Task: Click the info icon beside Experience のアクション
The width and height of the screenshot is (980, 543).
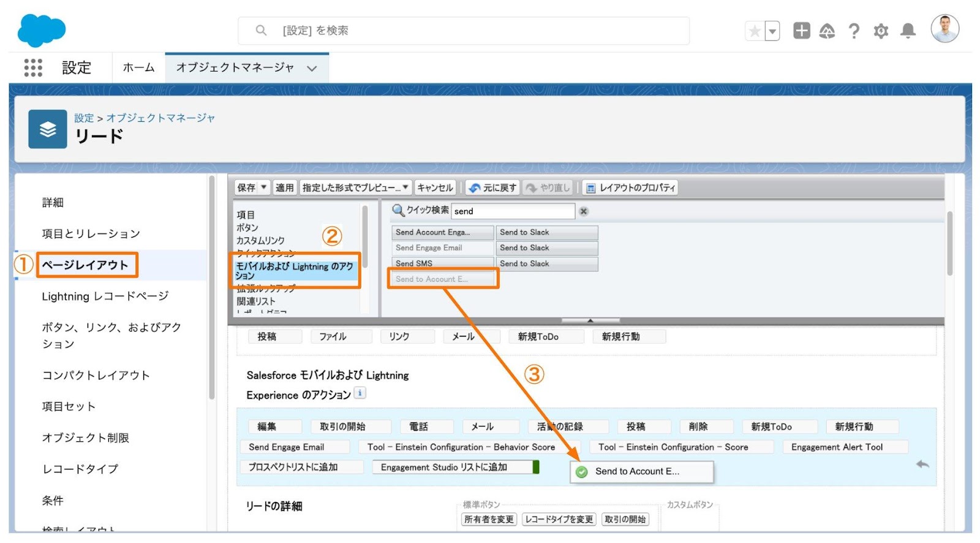Action: [x=360, y=393]
